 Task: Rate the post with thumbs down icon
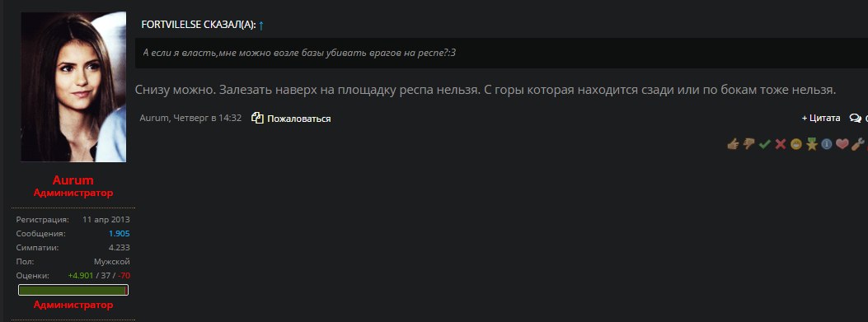click(x=749, y=144)
